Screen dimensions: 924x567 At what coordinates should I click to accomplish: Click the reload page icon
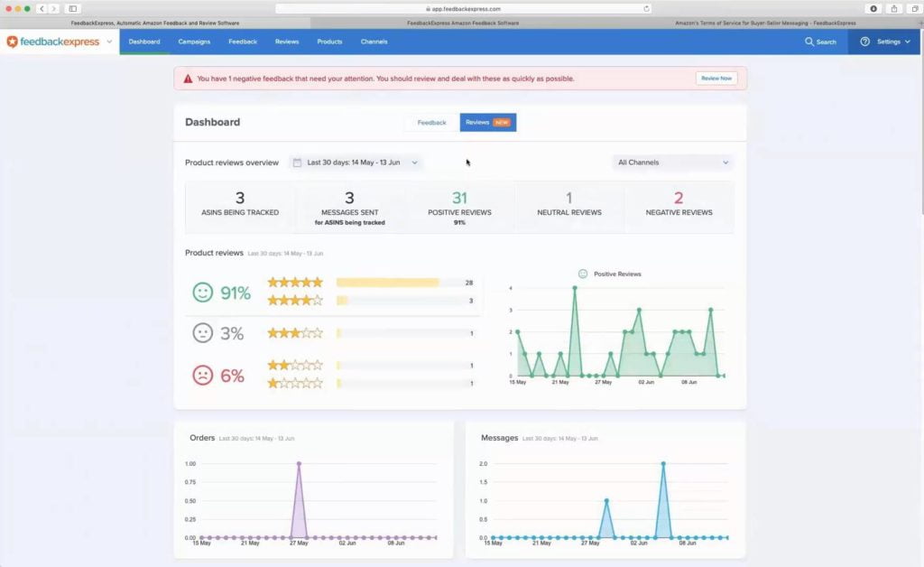click(646, 9)
